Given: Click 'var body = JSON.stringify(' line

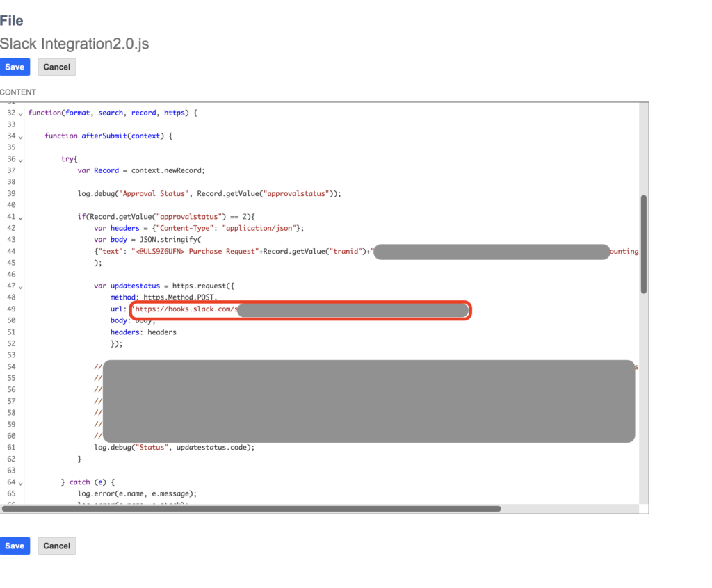Looking at the screenshot, I should tap(147, 239).
